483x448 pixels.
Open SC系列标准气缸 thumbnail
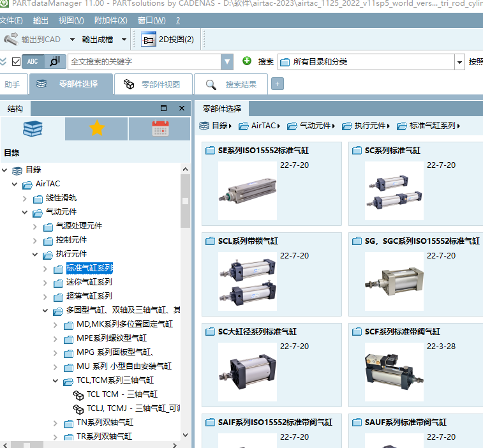pyautogui.click(x=394, y=191)
